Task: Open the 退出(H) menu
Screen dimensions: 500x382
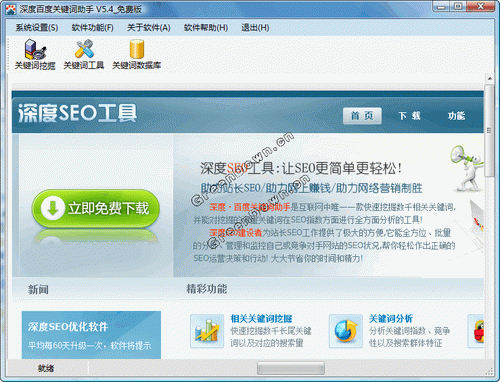Action: [255, 28]
